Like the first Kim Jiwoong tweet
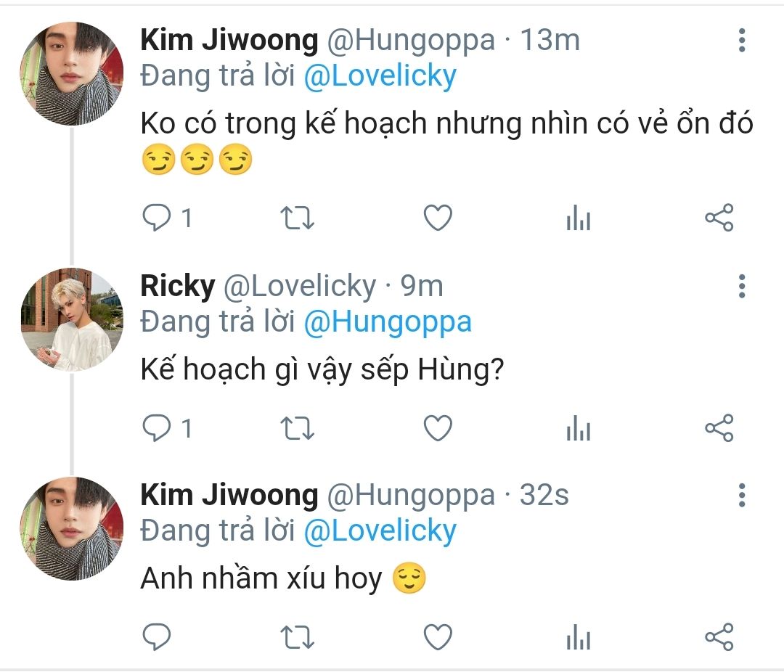The image size is (784, 672). tap(438, 218)
